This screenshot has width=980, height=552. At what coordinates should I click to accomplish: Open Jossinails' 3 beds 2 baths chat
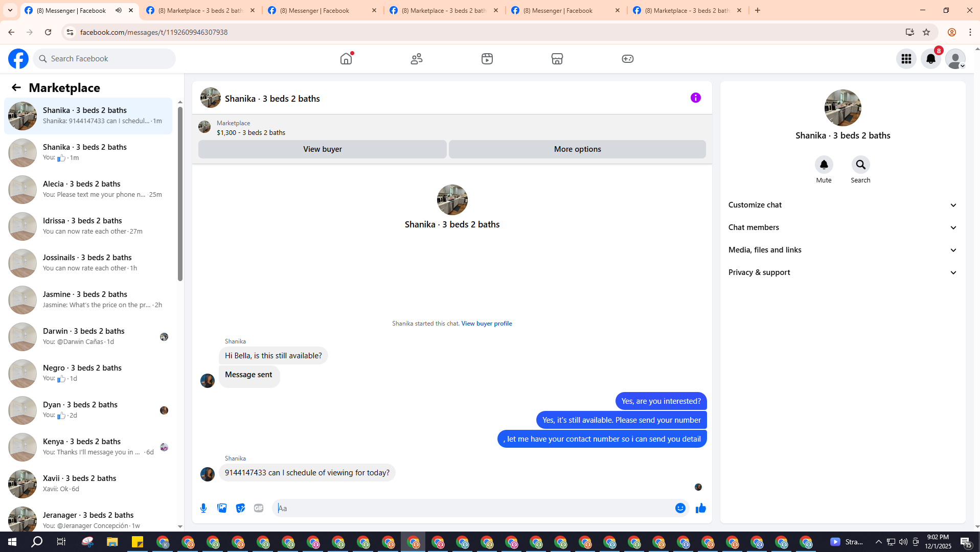(x=88, y=263)
